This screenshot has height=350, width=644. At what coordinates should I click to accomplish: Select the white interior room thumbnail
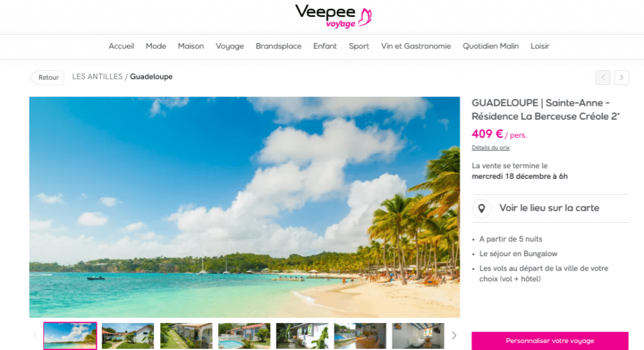click(x=418, y=336)
